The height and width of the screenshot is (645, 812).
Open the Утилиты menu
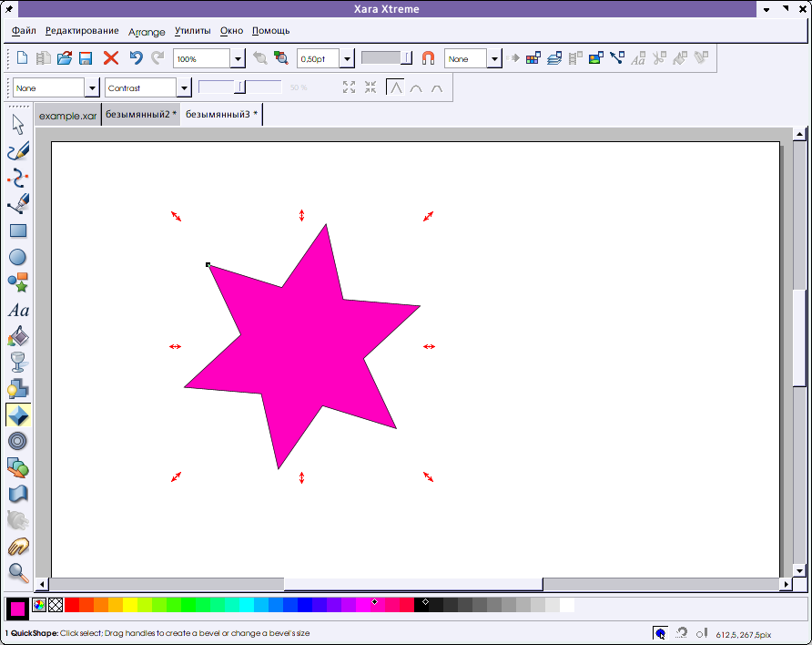coord(192,31)
